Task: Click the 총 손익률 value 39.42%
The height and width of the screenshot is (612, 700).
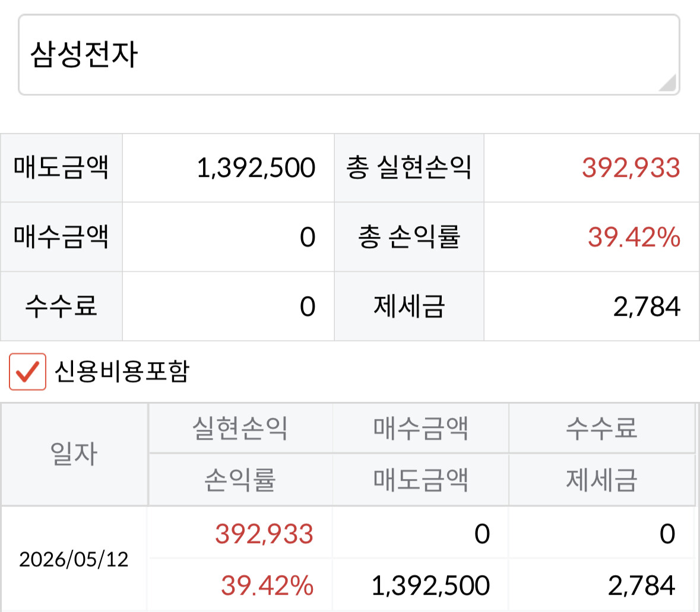Action: [634, 237]
